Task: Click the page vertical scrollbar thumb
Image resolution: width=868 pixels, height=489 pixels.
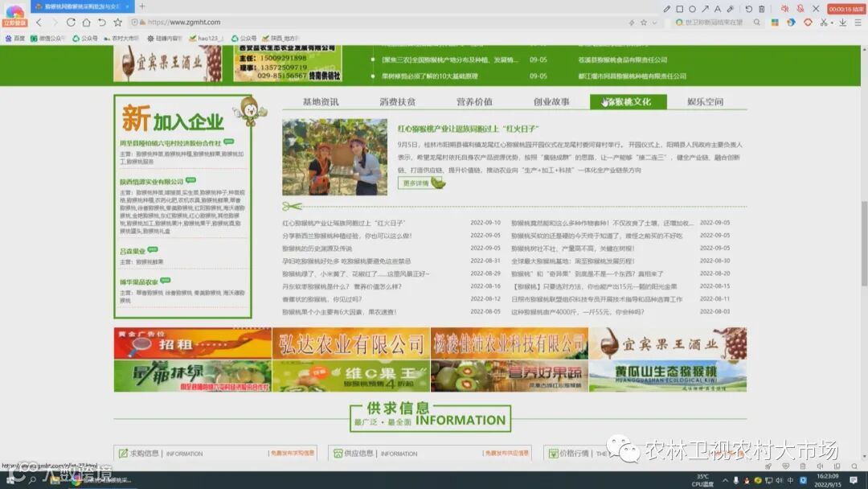Action: click(864, 244)
